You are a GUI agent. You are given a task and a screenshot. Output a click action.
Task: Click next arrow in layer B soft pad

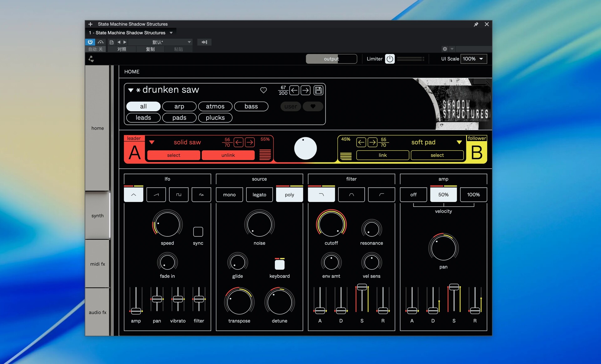[x=372, y=142]
